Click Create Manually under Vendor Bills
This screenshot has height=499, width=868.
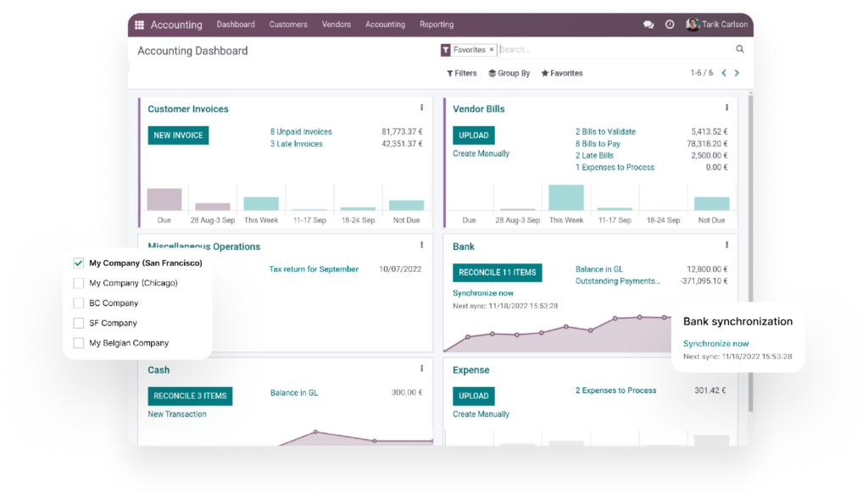pyautogui.click(x=481, y=154)
